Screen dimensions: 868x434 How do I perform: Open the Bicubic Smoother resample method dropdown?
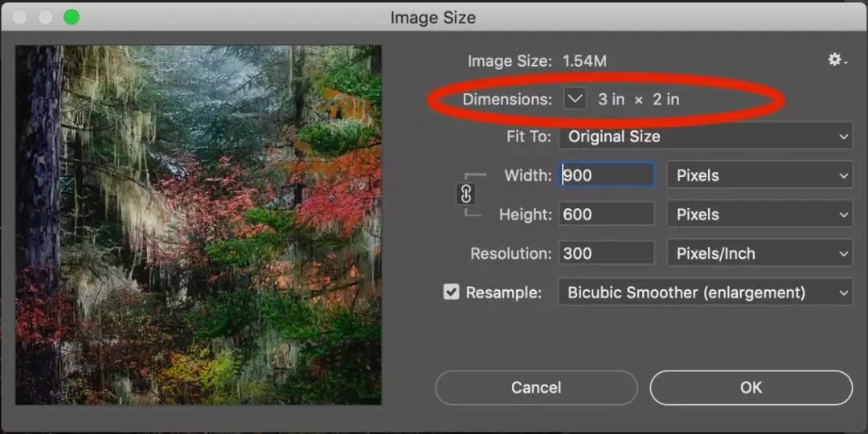point(706,293)
